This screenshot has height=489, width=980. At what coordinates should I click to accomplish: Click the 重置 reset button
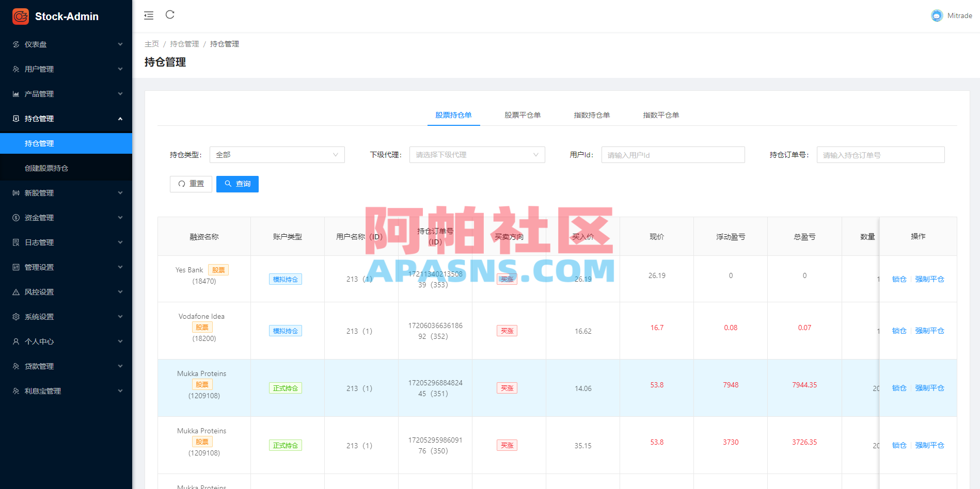[x=191, y=184]
